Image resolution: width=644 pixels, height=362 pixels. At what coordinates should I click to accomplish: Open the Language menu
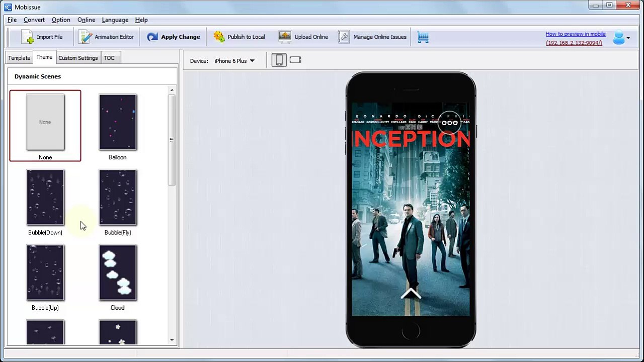point(115,20)
